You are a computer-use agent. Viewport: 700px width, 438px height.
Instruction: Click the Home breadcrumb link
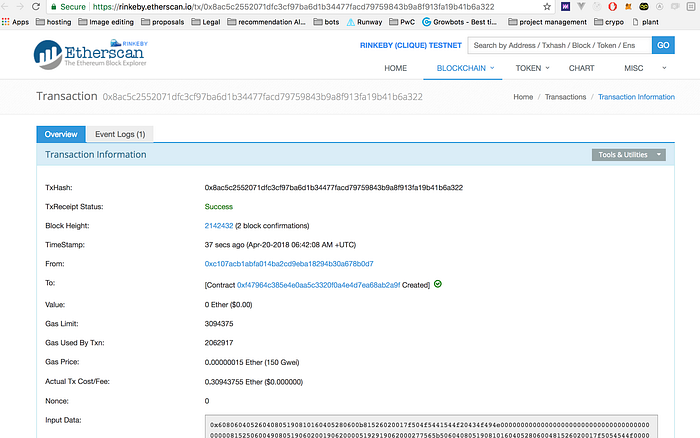coord(523,97)
